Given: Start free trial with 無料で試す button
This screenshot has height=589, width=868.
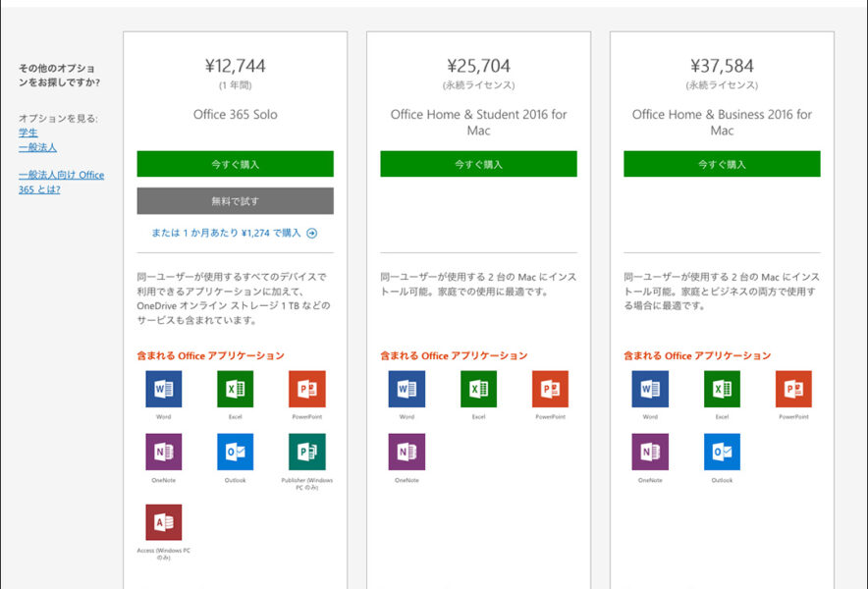Looking at the screenshot, I should (x=236, y=201).
